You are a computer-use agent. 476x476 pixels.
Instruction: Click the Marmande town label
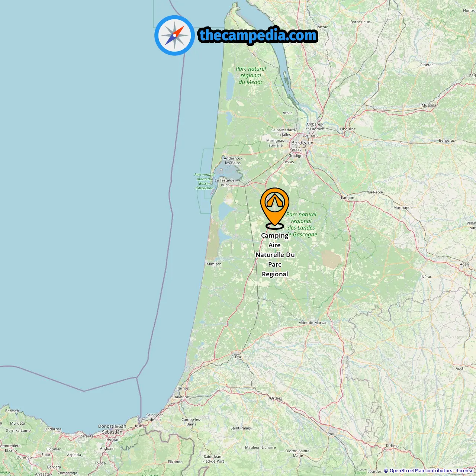tap(403, 208)
